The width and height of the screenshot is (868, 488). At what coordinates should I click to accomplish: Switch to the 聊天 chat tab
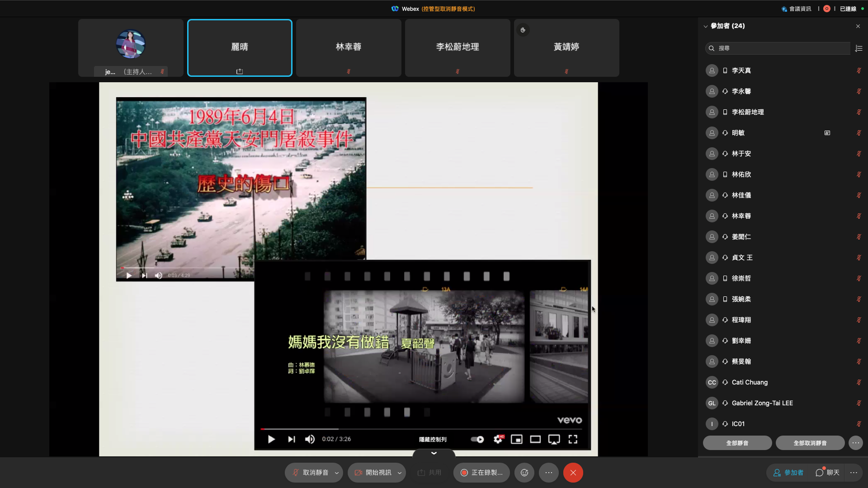[827, 473]
